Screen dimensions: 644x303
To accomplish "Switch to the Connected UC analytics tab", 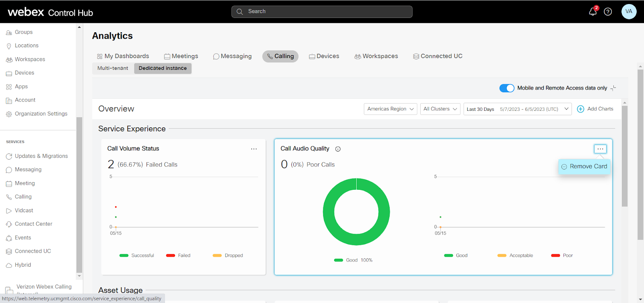I will pyautogui.click(x=438, y=56).
